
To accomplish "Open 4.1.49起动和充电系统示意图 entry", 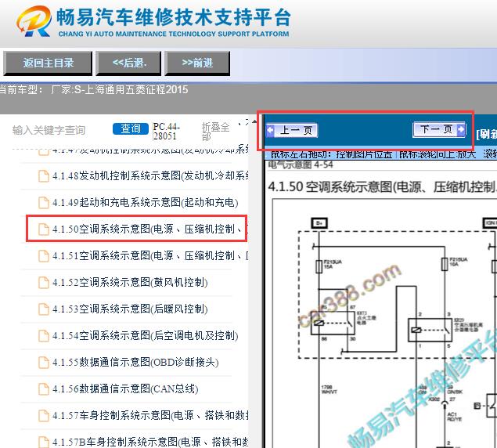I will click(x=145, y=202).
